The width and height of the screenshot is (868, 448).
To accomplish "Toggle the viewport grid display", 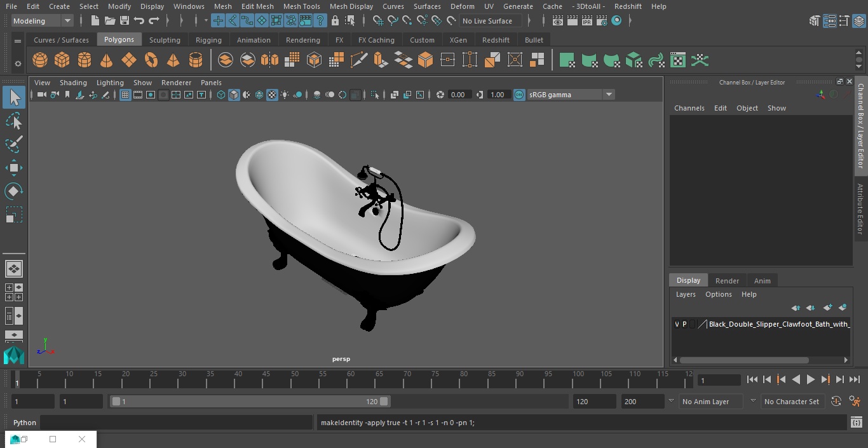I will point(125,95).
